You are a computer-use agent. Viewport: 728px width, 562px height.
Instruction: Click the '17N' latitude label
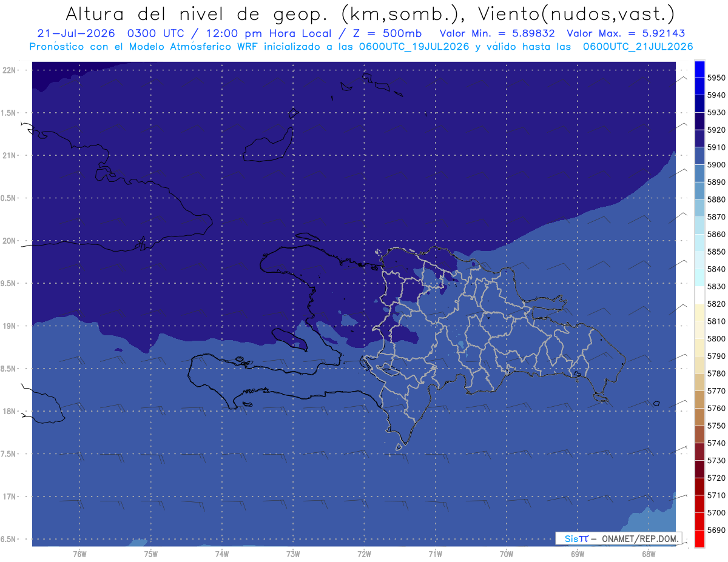[x=9, y=497]
